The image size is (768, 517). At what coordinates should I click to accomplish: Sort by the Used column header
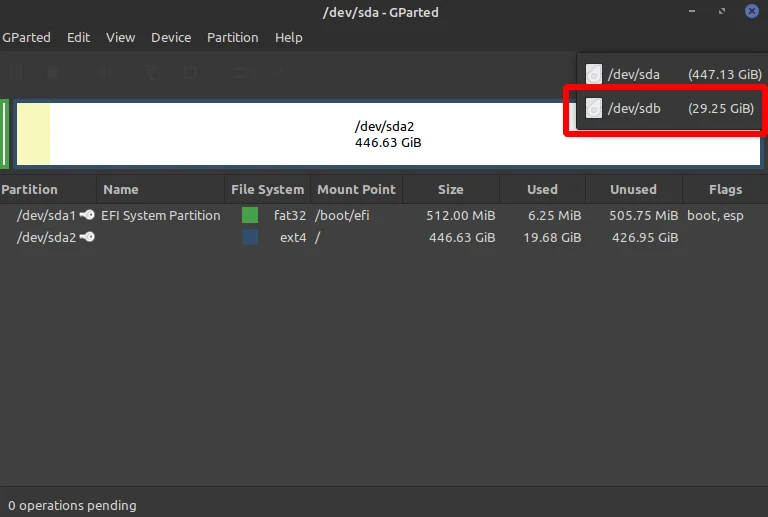pyautogui.click(x=542, y=189)
